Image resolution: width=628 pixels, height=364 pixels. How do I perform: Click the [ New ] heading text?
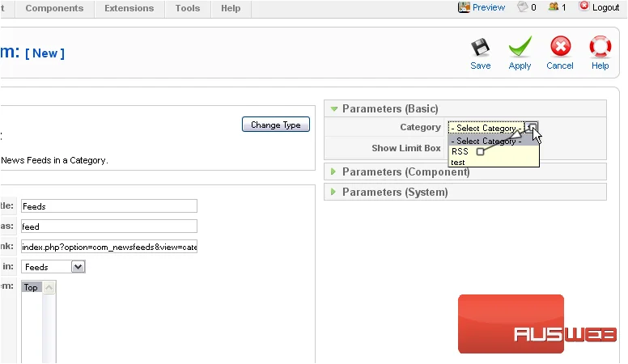click(45, 53)
